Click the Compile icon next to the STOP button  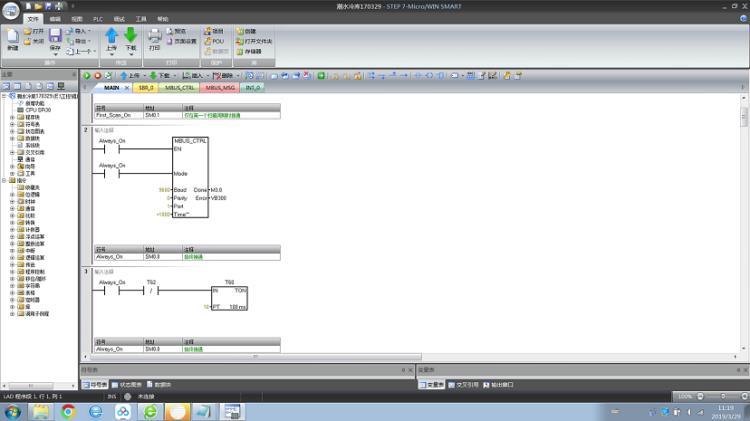click(x=109, y=76)
